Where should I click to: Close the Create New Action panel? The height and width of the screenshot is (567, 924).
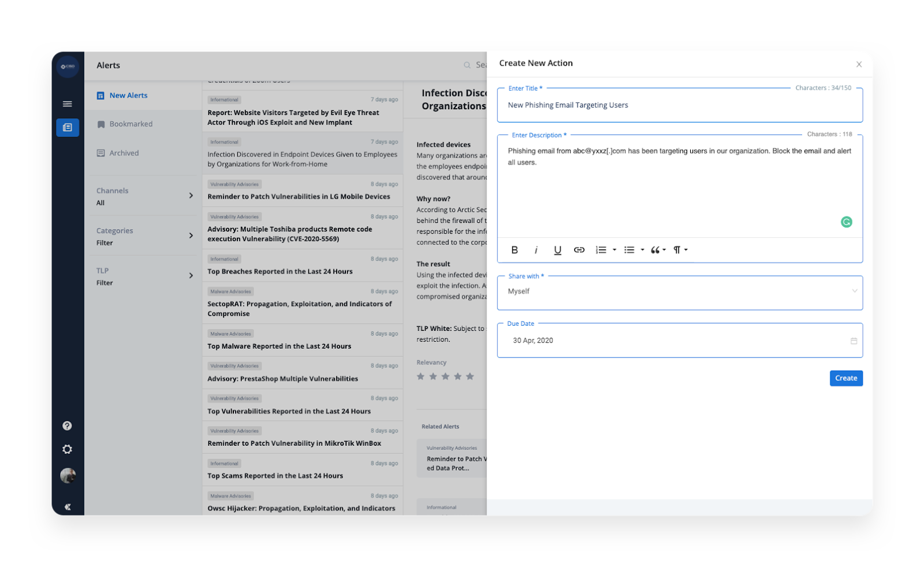859,64
